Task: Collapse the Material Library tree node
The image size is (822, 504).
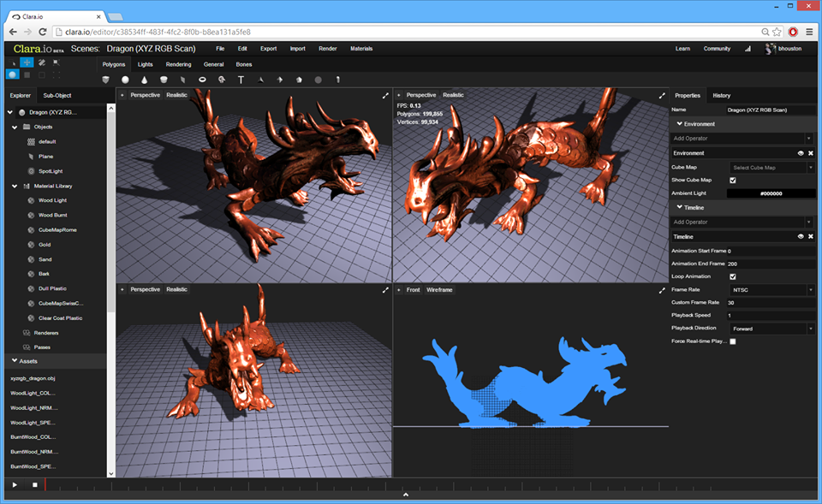Action: pos(15,186)
